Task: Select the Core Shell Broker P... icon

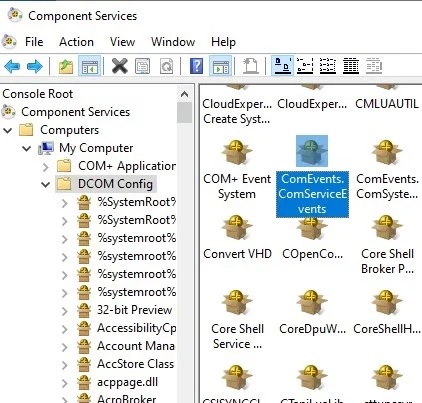Action: click(x=386, y=228)
